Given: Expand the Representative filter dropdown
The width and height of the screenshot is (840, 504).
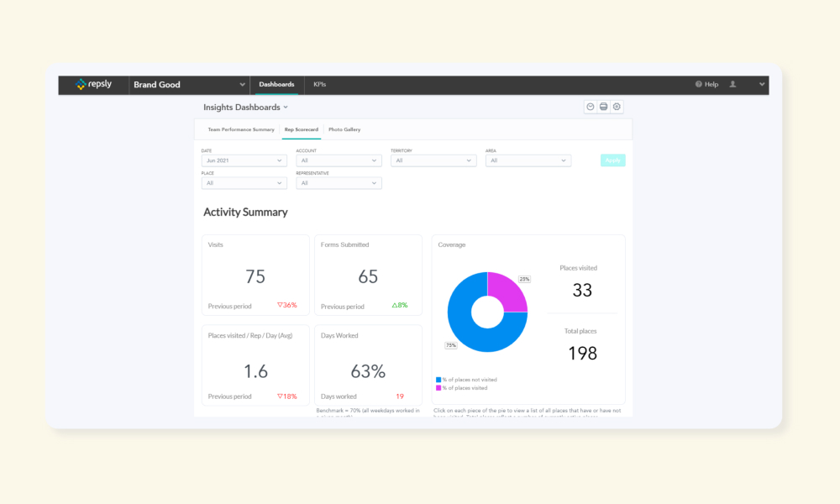Looking at the screenshot, I should pyautogui.click(x=339, y=183).
